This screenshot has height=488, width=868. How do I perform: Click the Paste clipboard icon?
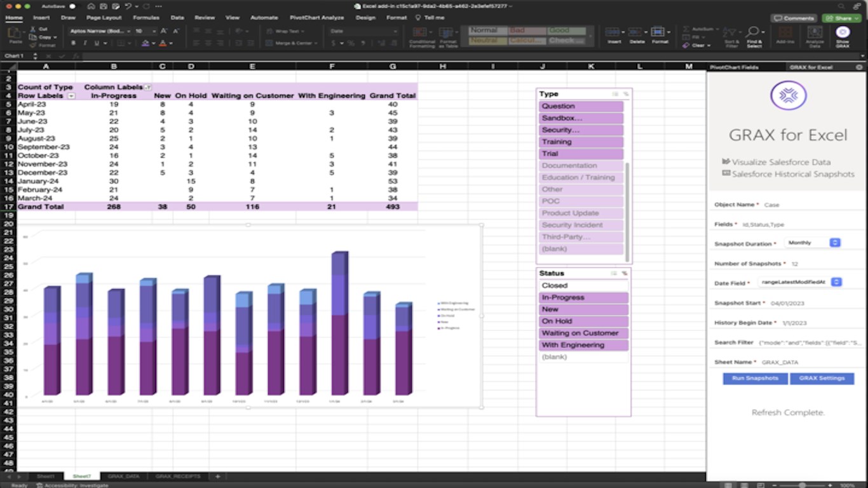click(15, 34)
